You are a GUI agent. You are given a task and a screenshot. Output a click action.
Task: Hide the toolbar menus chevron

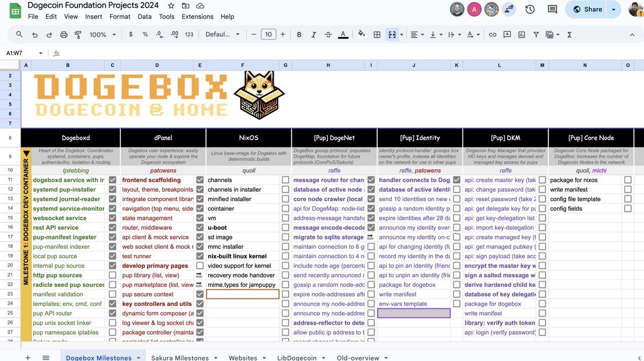[632, 34]
